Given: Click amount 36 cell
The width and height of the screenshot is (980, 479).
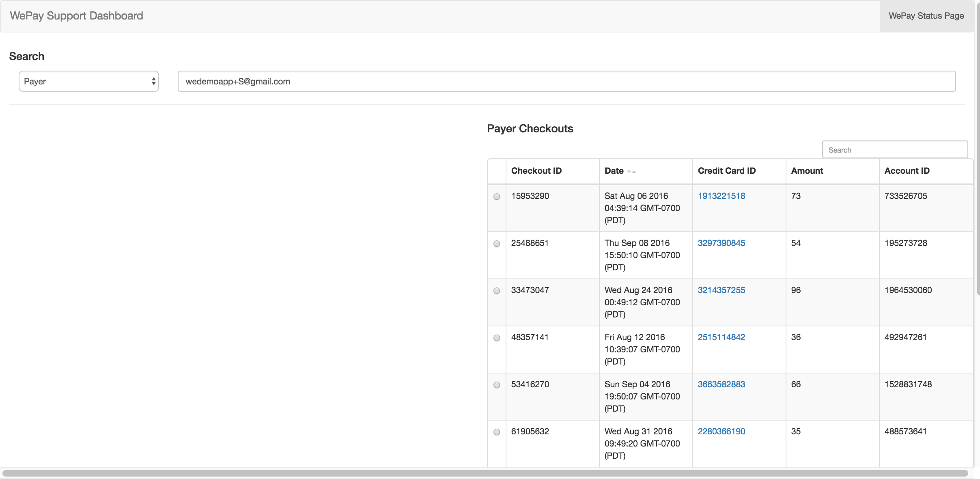Looking at the screenshot, I should coord(832,350).
